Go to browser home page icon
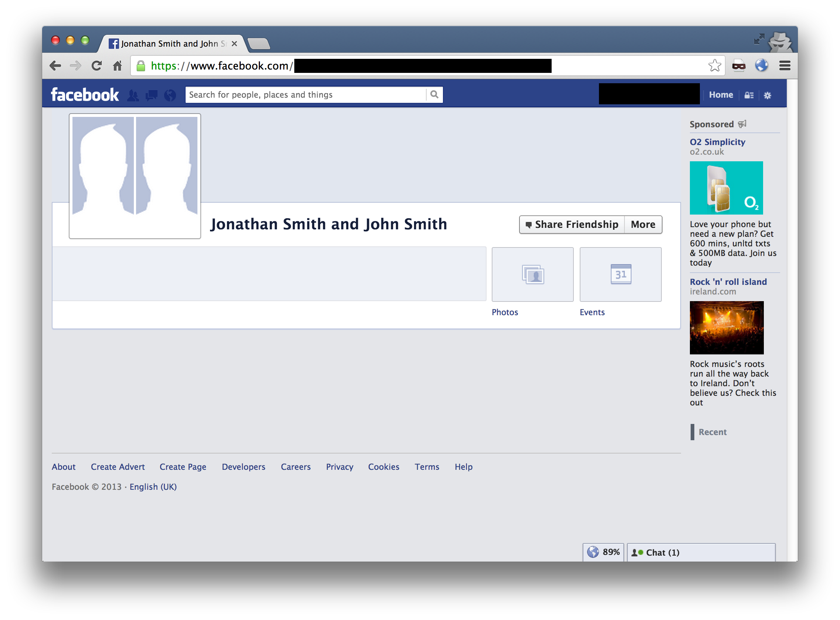This screenshot has width=840, height=620. (117, 66)
